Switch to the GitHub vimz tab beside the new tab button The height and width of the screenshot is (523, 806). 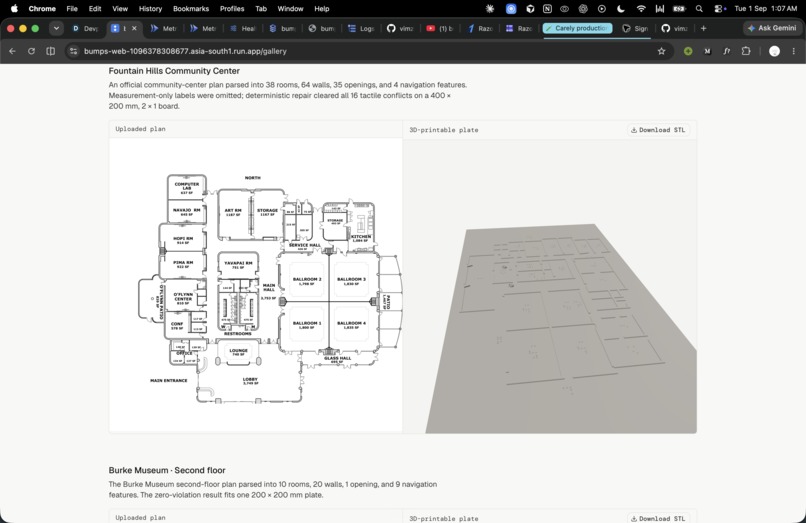(x=674, y=28)
